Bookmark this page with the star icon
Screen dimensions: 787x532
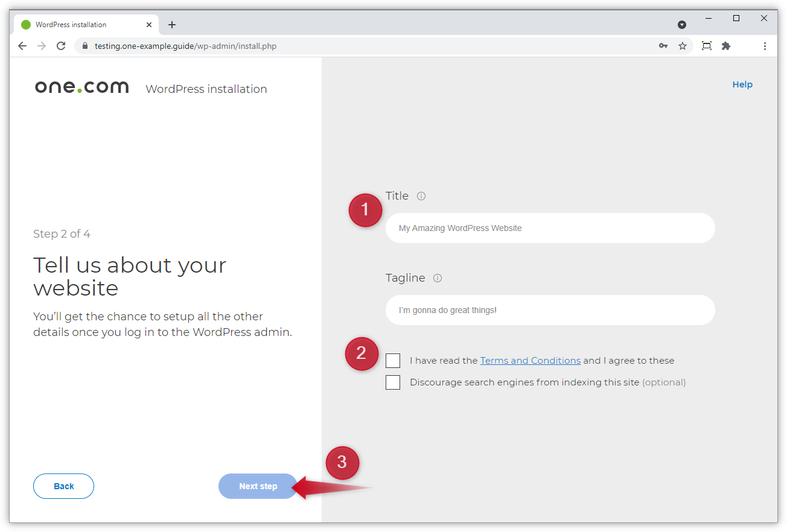(x=683, y=46)
